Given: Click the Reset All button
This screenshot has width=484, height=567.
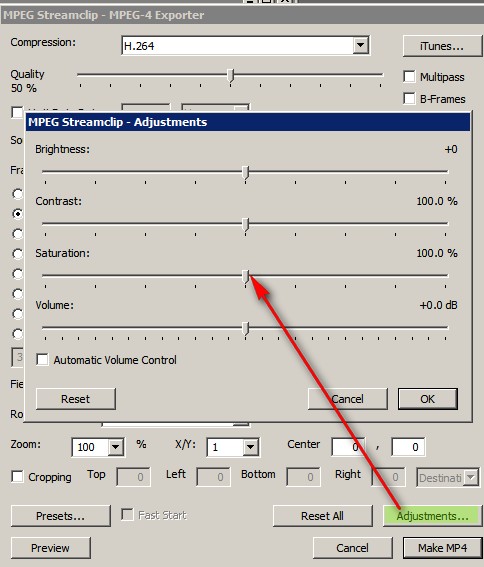Looking at the screenshot, I should [322, 516].
